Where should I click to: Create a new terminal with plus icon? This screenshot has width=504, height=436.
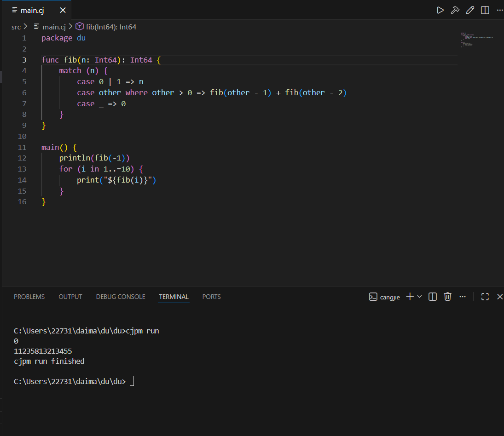tap(410, 296)
